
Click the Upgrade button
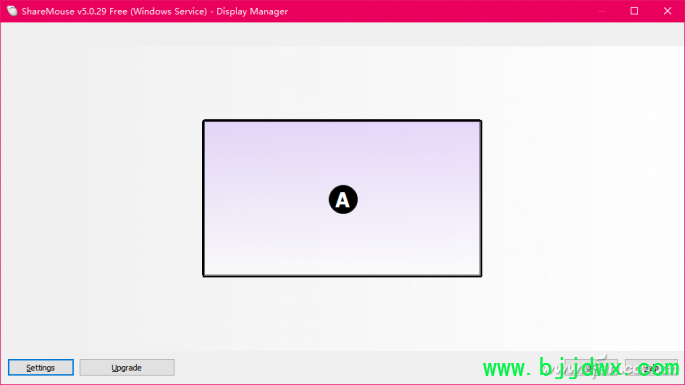tap(127, 368)
